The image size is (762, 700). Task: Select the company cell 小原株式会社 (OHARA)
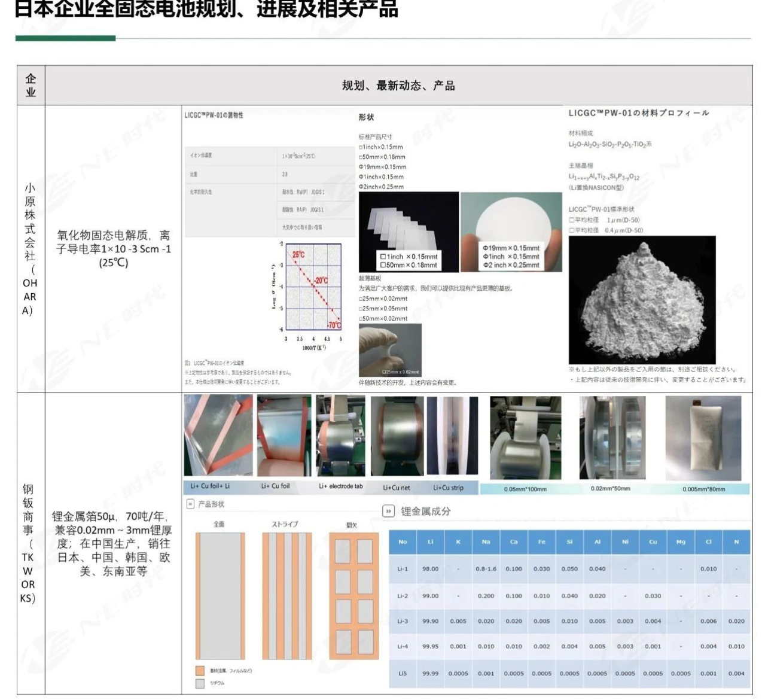[x=30, y=249]
